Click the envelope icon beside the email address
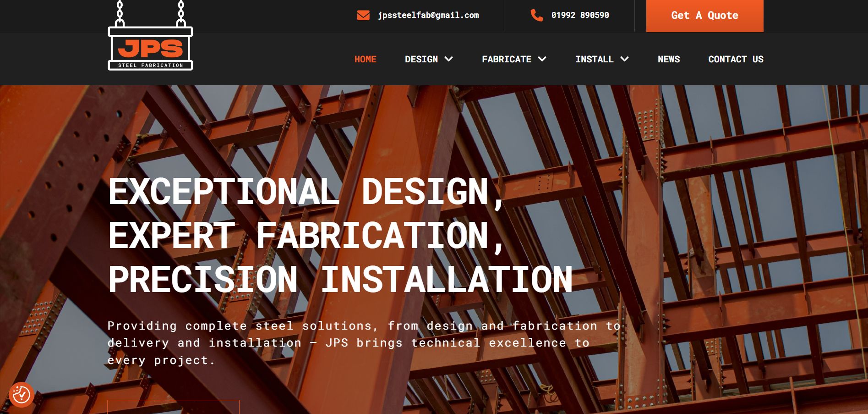868x414 pixels. (x=363, y=15)
